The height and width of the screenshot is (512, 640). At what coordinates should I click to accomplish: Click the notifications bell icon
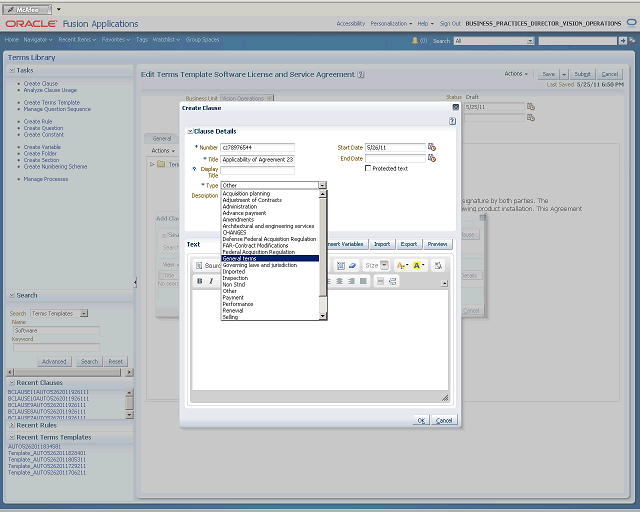point(415,40)
